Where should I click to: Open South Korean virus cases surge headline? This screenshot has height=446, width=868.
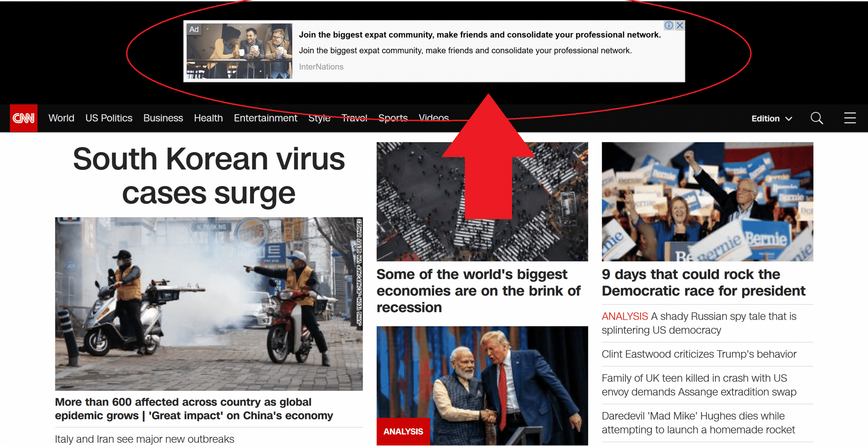click(209, 176)
